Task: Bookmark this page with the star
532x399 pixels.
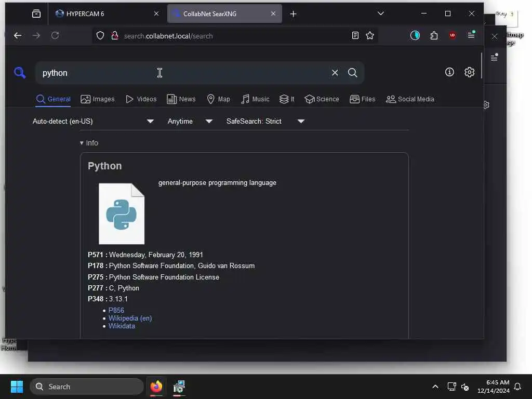Action: pos(370,36)
